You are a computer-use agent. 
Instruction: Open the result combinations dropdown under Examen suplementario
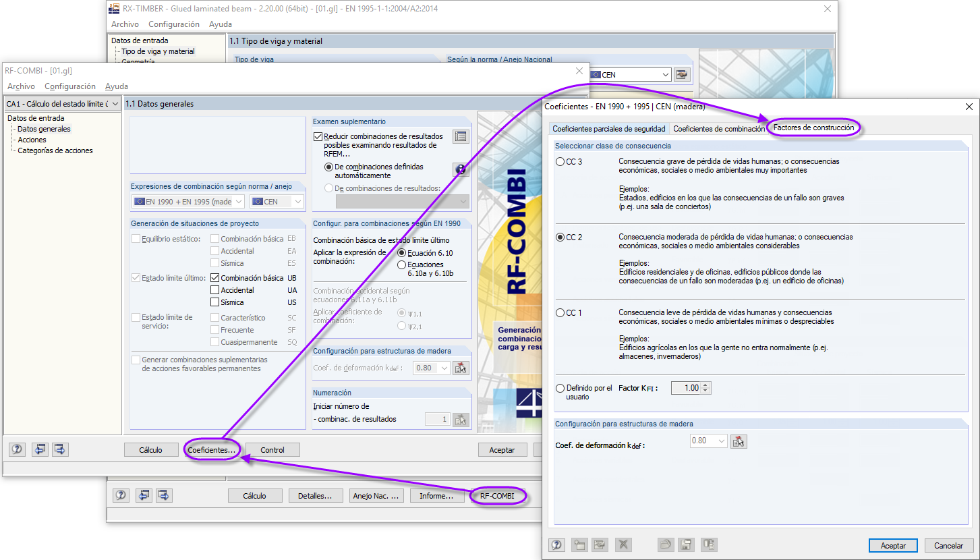pos(403,201)
